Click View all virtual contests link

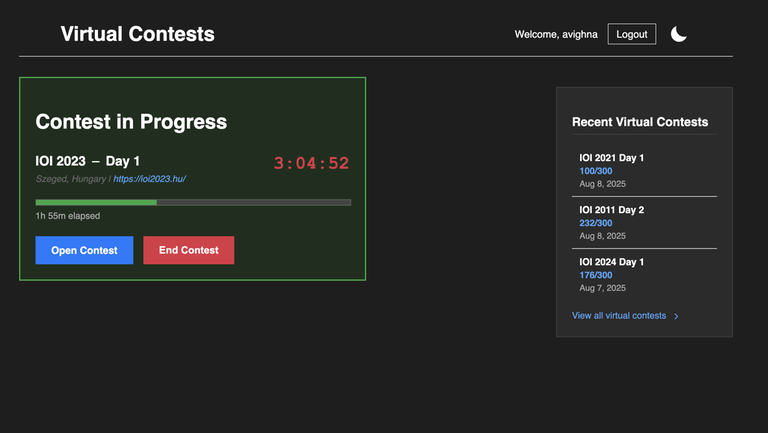click(x=619, y=316)
